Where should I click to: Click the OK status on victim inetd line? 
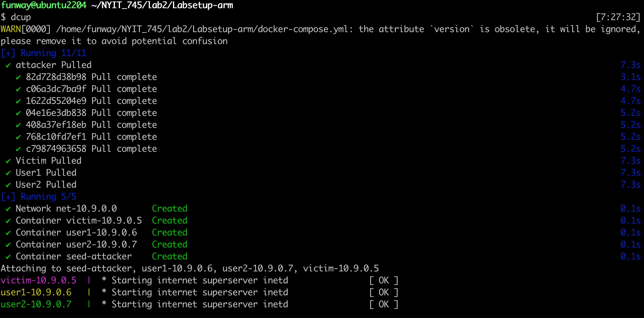[383, 280]
